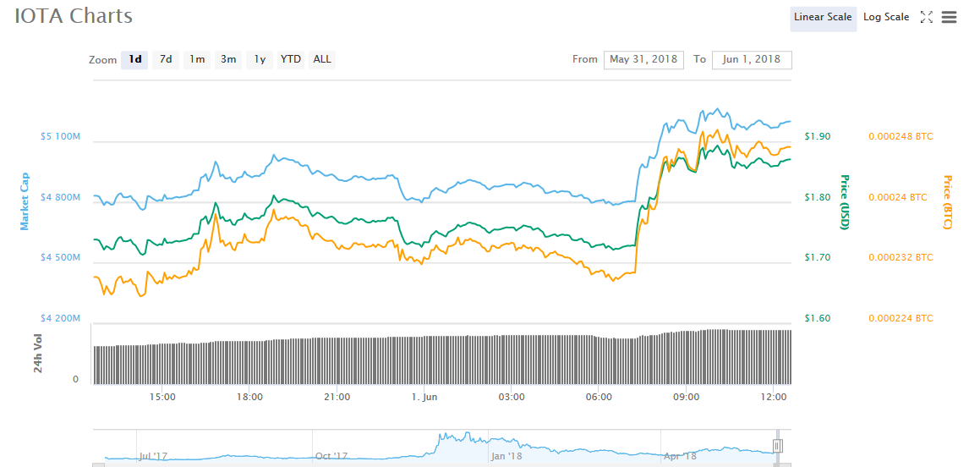980x467 pixels.
Task: Click the 1. Jun time axis label
Action: click(x=424, y=396)
